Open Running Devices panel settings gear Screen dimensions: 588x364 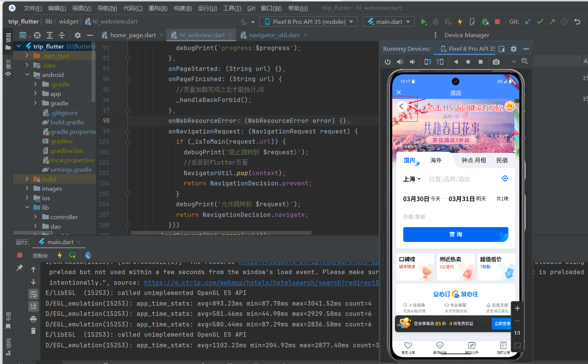pos(514,49)
